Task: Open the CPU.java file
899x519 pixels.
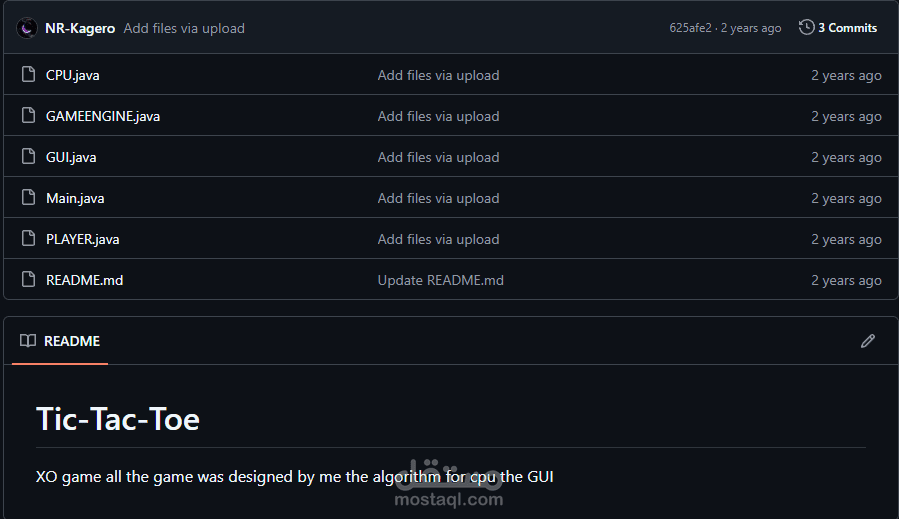Action: [x=72, y=75]
